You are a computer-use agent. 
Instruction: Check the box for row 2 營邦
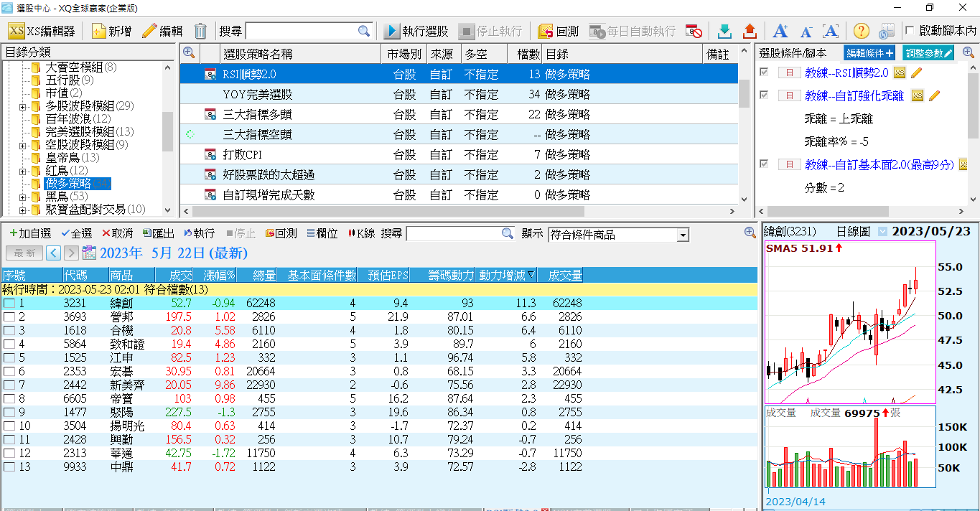click(x=9, y=317)
